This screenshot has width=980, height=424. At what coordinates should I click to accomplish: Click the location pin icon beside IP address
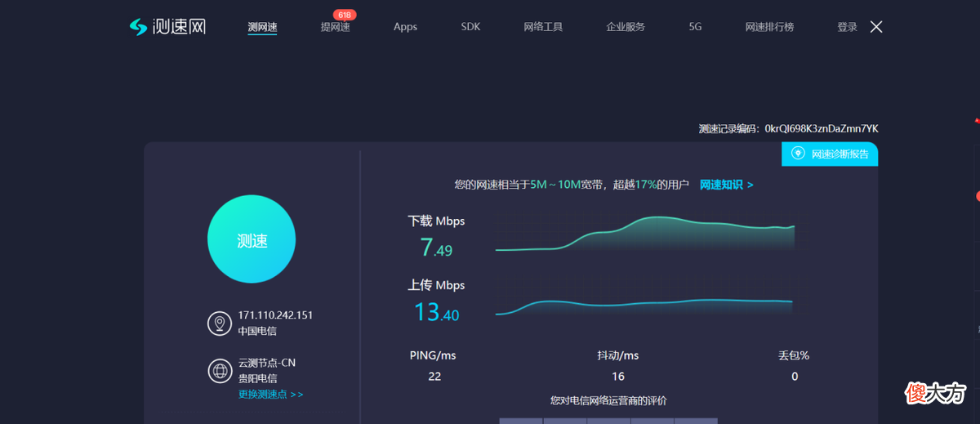coord(220,324)
